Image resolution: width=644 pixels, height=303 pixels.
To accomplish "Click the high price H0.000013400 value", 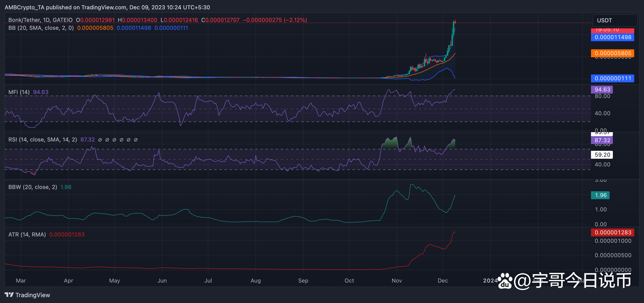I will (x=137, y=20).
